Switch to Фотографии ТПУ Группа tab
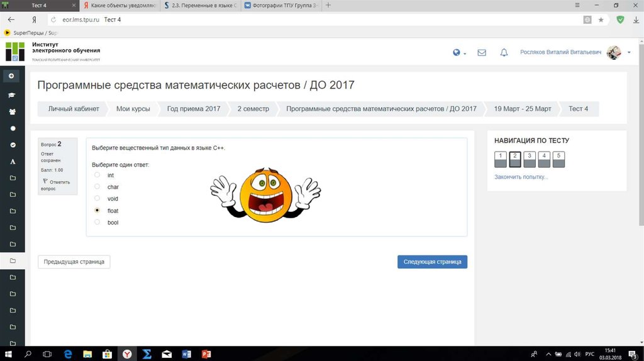Image resolution: width=644 pixels, height=361 pixels. (280, 5)
